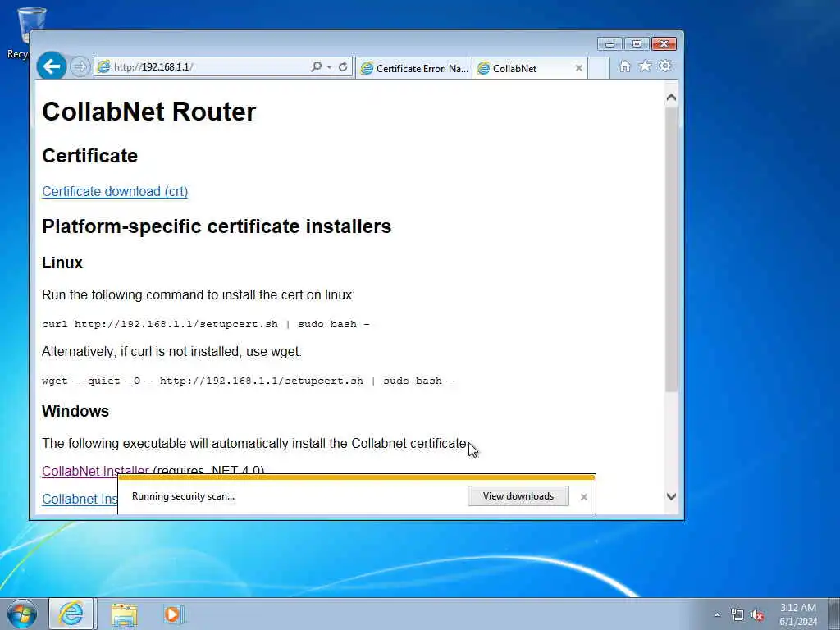Open the address bar dropdown arrow
This screenshot has height=630, width=840.
330,67
